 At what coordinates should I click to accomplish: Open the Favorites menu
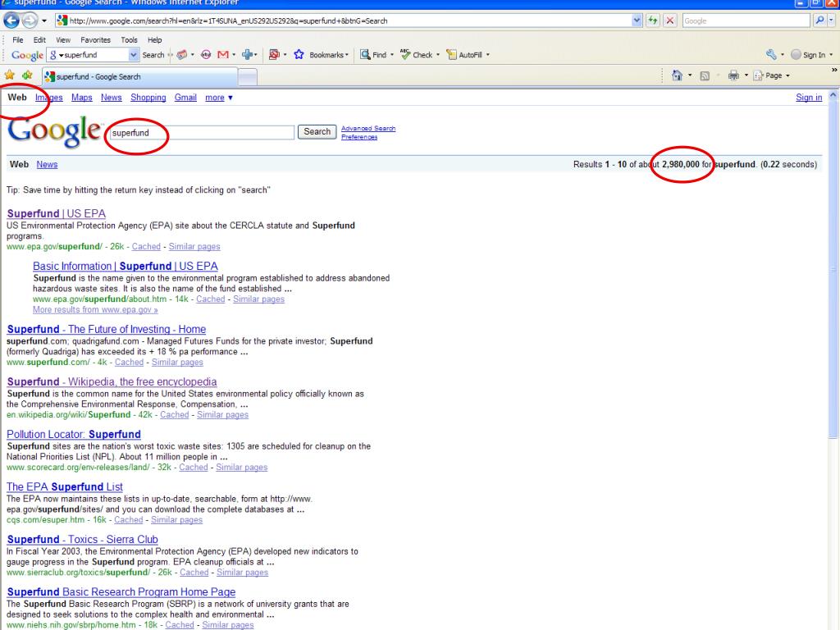[95, 39]
